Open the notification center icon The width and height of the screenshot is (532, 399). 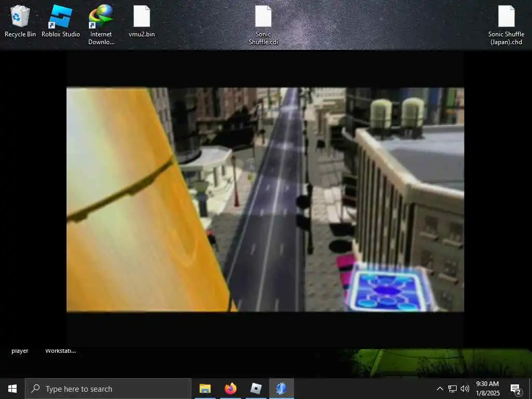[x=516, y=389]
